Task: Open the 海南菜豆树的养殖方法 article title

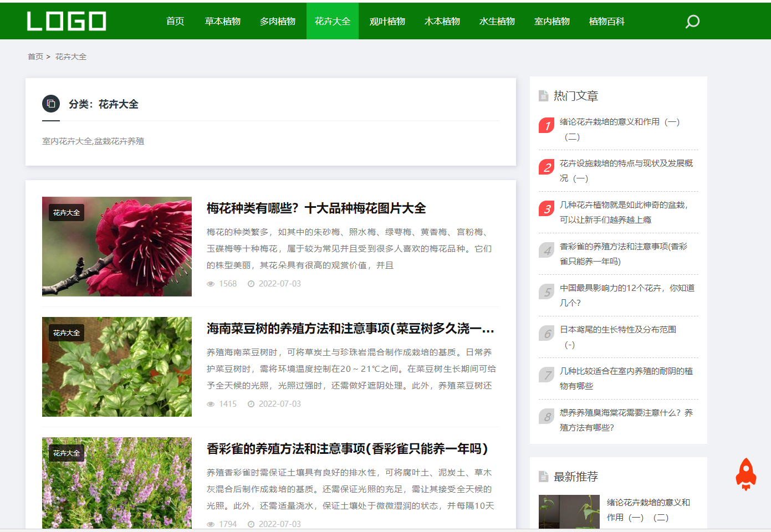Action: coord(350,329)
